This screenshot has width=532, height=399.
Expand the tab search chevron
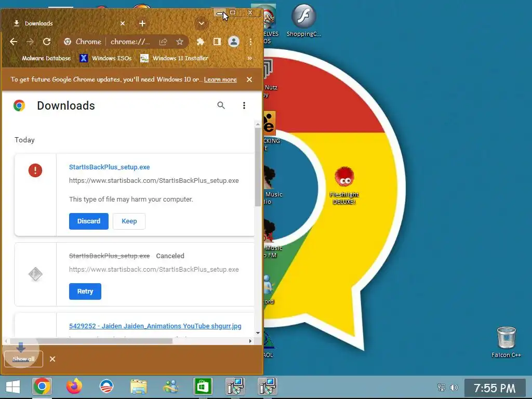(202, 23)
